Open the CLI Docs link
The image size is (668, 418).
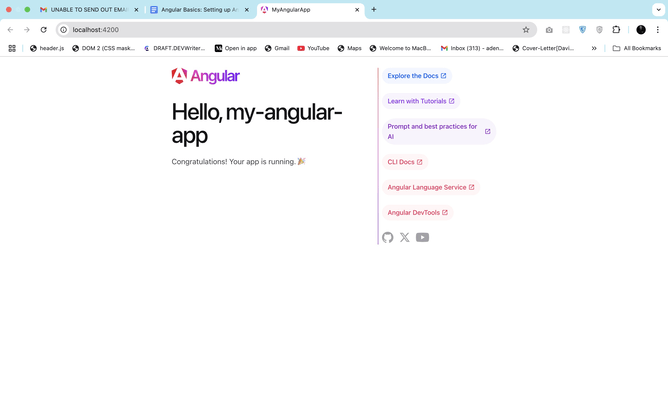[405, 162]
